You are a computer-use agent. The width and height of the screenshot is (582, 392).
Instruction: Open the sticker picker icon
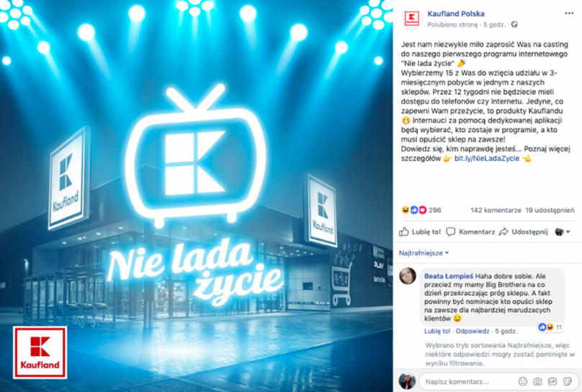coord(568,381)
